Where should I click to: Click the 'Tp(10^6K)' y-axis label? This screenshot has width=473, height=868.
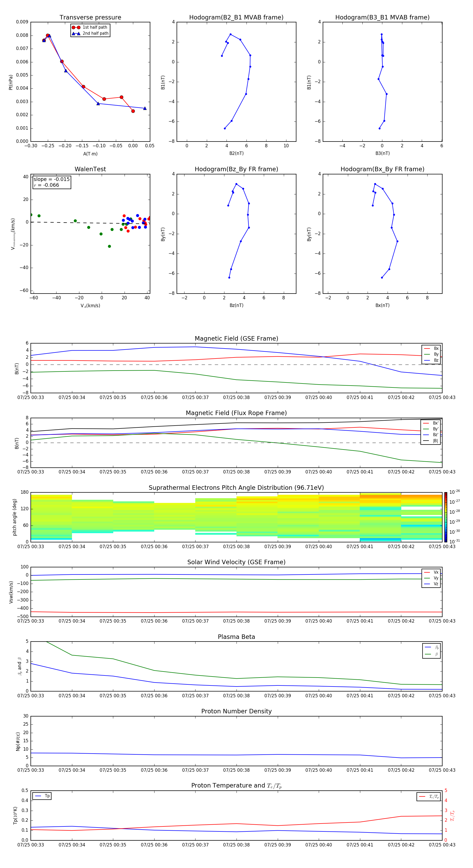click(x=15, y=815)
